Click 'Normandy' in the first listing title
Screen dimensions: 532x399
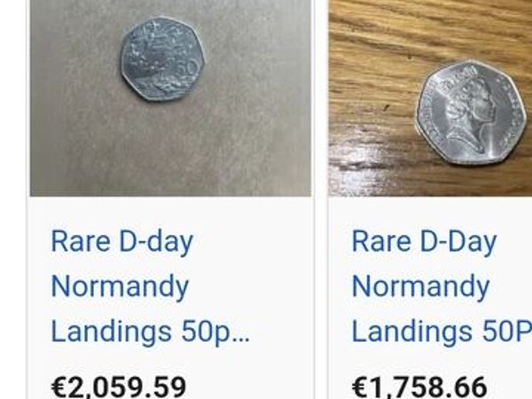(120, 287)
